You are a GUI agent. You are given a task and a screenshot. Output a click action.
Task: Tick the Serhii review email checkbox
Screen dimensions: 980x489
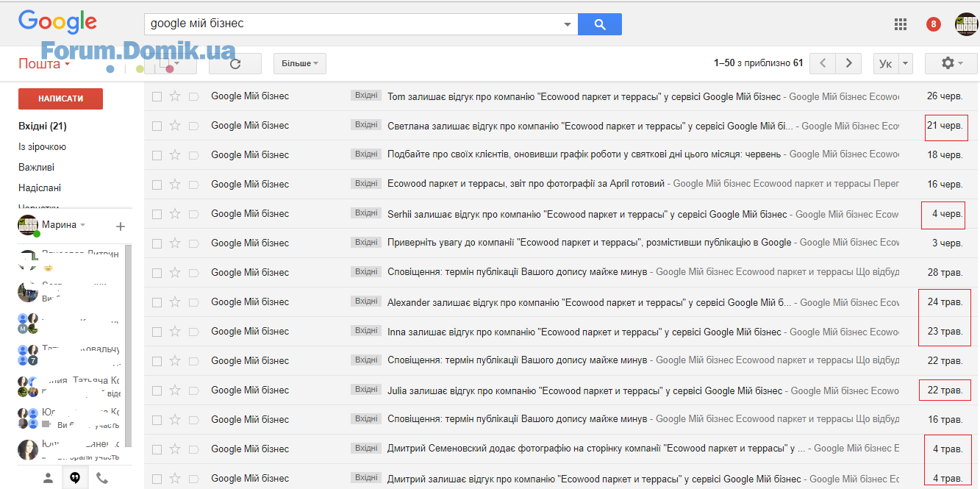click(157, 214)
